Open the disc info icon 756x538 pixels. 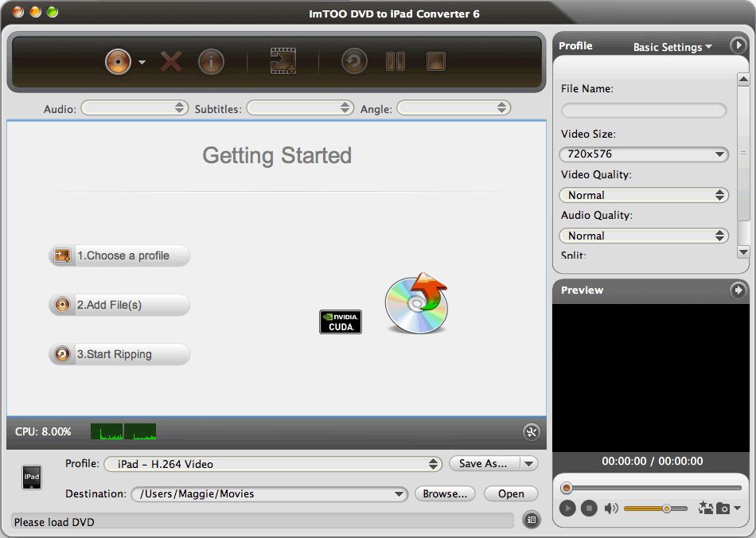[211, 62]
